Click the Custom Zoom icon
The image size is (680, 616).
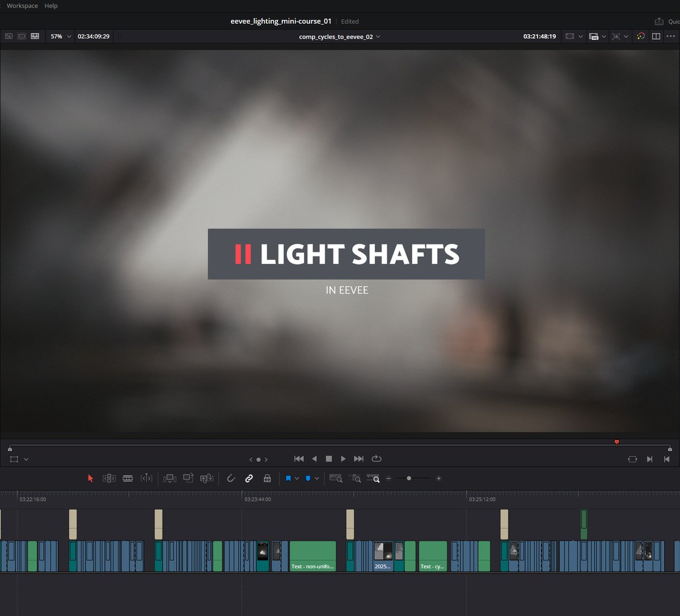pos(373,478)
